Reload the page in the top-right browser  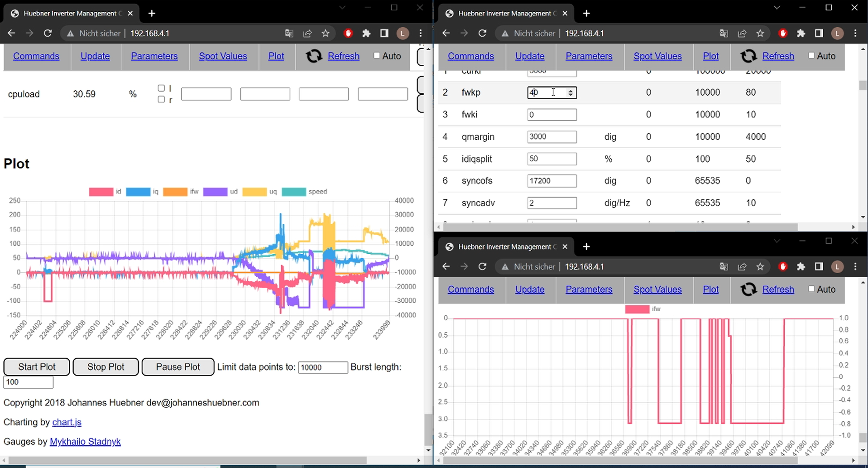click(x=482, y=33)
